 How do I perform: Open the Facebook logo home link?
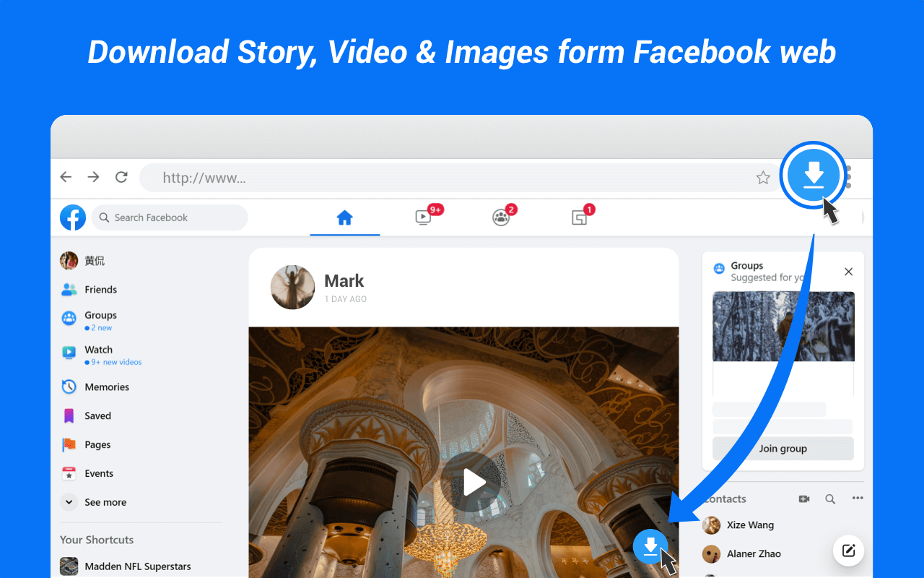(73, 217)
